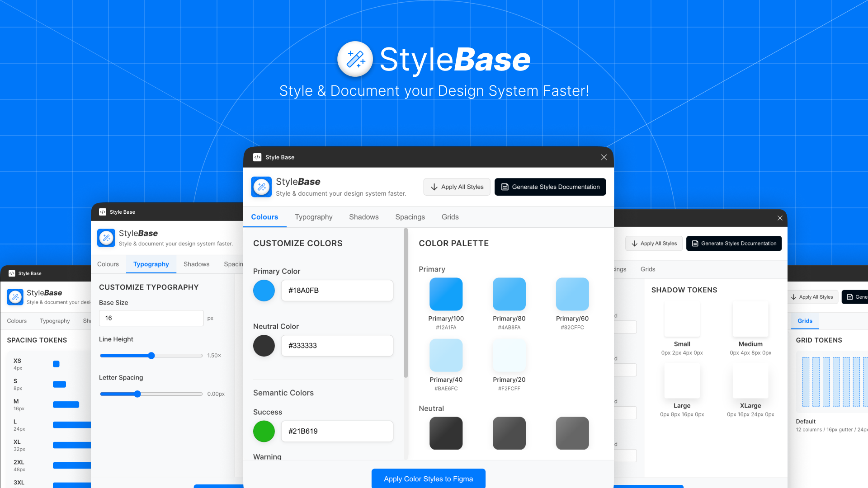
Task: Click the StyleBase app icon in Colours window
Action: (x=261, y=187)
